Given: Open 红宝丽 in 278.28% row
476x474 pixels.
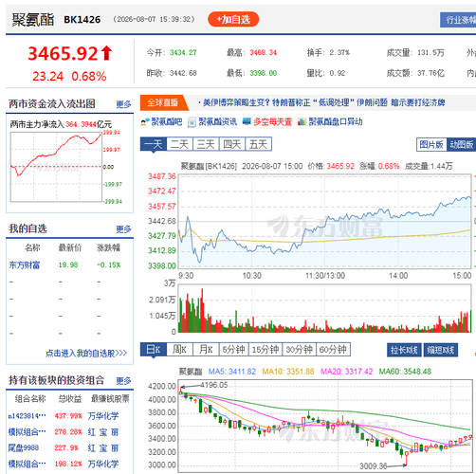Looking at the screenshot, I should click(103, 432).
